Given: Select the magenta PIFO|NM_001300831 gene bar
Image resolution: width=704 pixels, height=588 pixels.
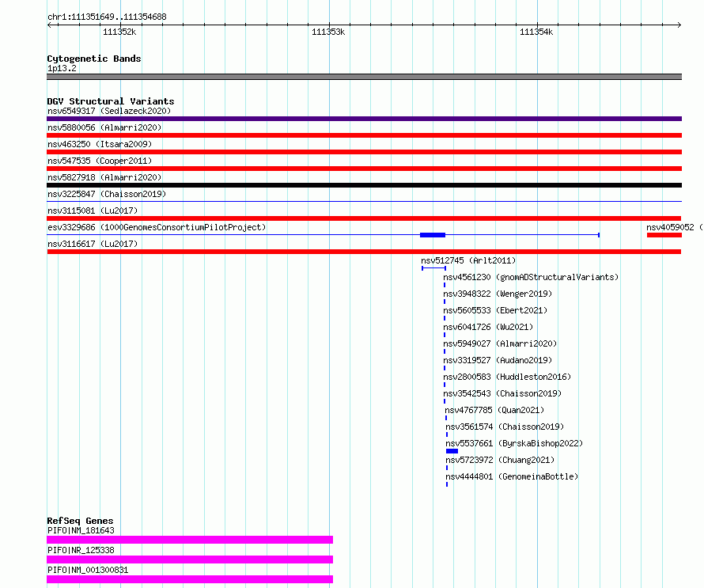Looking at the screenshot, I should 190,579.
